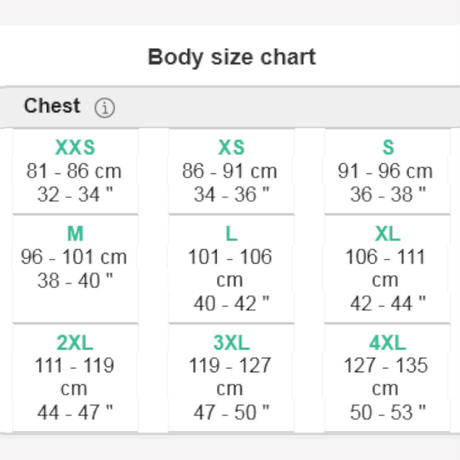Click the 50 - 53 inch measurement
This screenshot has height=460, width=460.
(388, 412)
